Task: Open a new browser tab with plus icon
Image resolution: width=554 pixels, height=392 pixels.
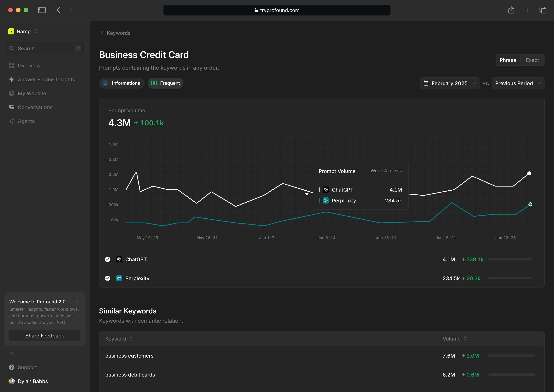Action: (527, 10)
